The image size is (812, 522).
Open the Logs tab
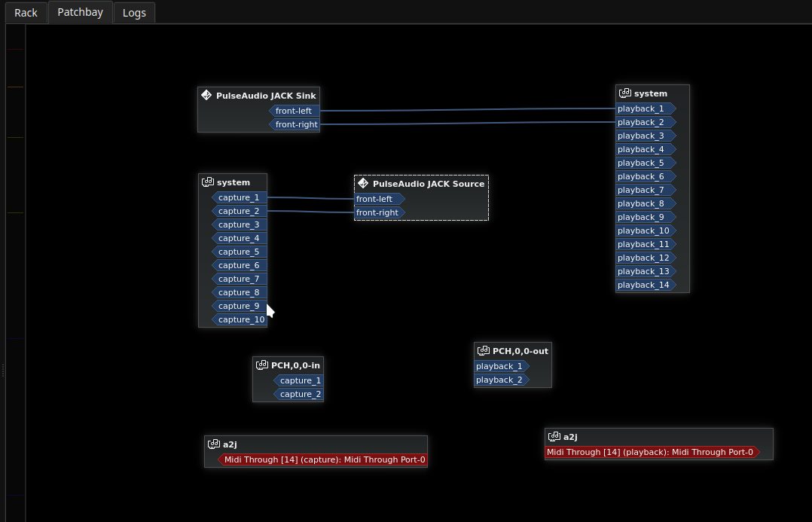[x=134, y=13]
